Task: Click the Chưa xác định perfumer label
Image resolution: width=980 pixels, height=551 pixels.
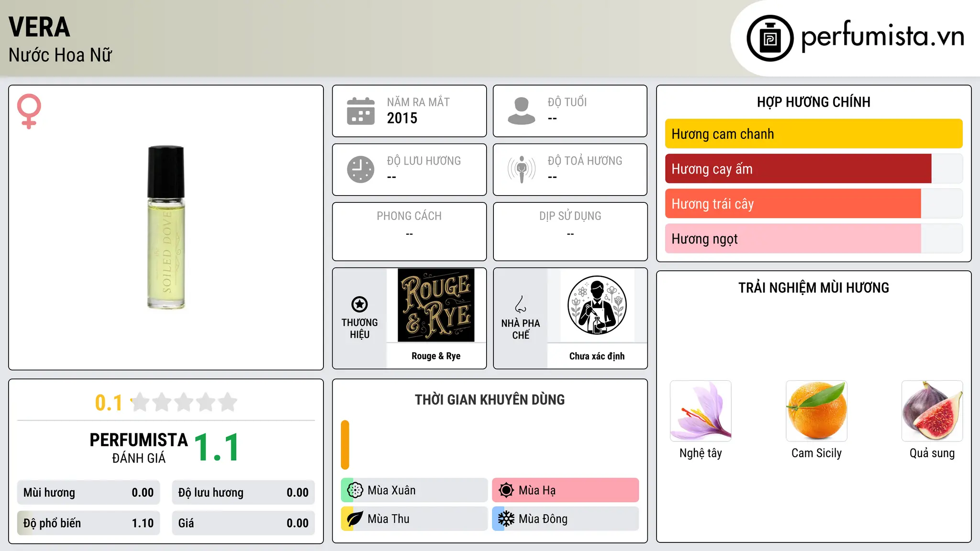Action: point(597,356)
